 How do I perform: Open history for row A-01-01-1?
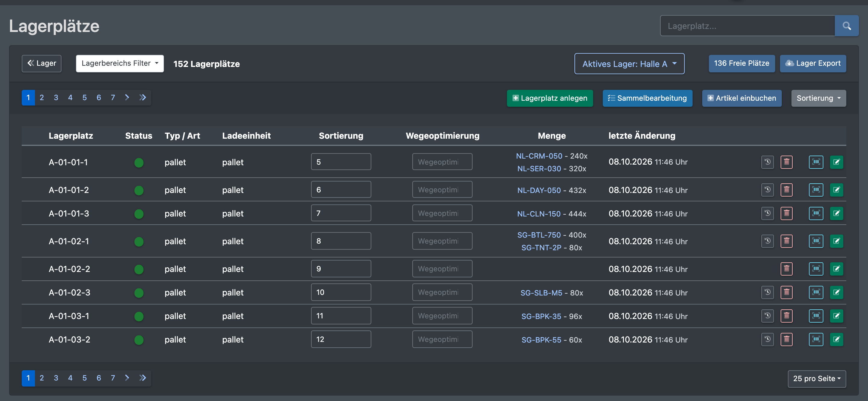(x=767, y=162)
